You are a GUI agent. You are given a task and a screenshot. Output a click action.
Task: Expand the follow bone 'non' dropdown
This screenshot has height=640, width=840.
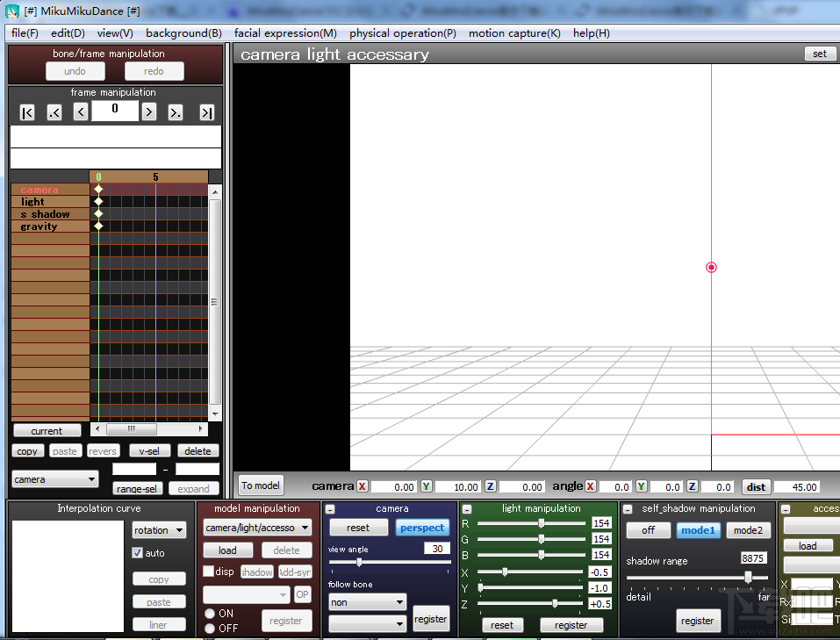368,602
